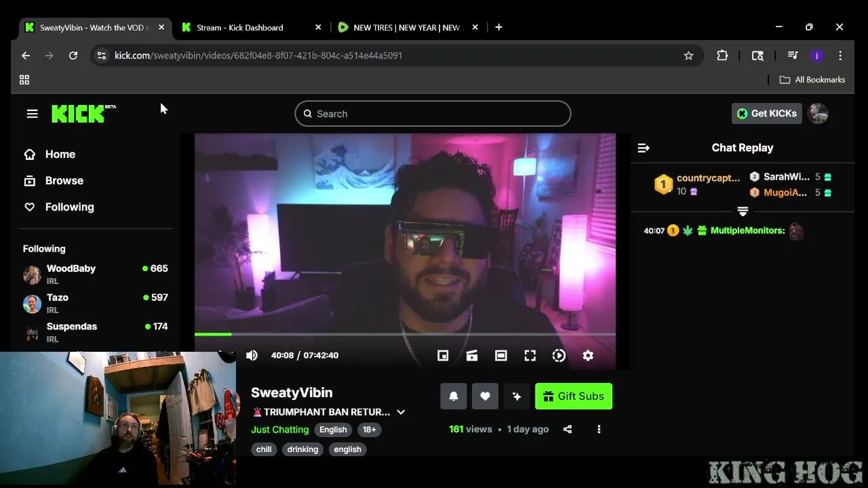This screenshot has height=488, width=868.
Task: Enter fullscreen video
Action: (x=530, y=355)
